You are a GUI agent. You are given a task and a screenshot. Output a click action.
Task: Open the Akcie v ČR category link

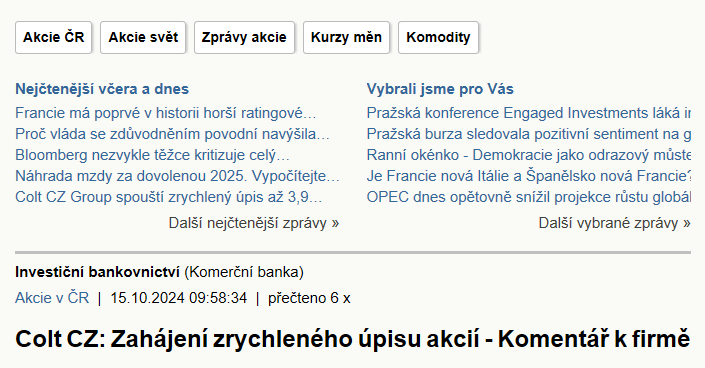click(x=52, y=298)
